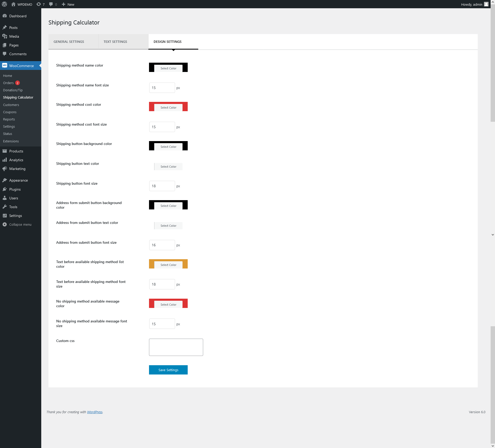Switch to the General Settings tab

pos(69,42)
